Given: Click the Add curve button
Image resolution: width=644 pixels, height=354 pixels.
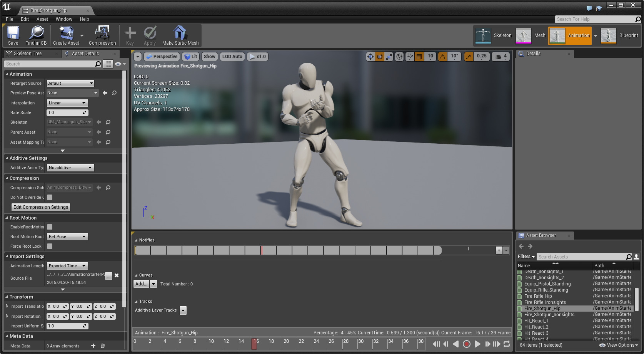Looking at the screenshot, I should pos(141,284).
